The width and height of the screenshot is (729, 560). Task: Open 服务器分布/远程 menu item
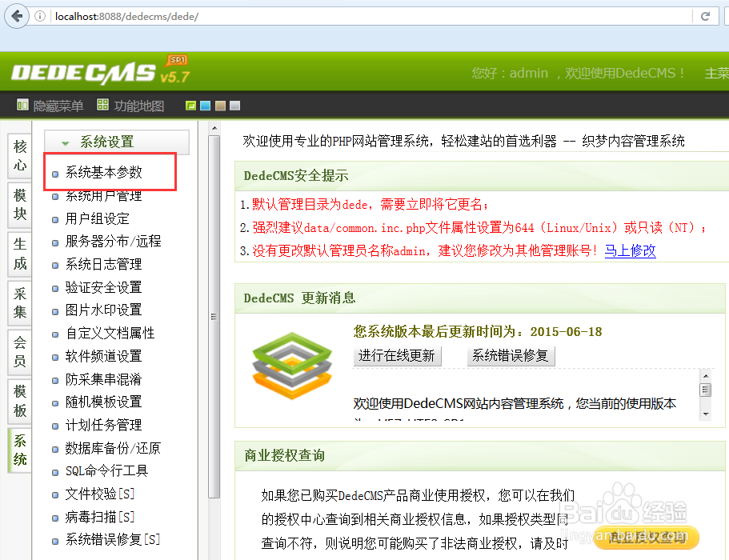coord(113,241)
